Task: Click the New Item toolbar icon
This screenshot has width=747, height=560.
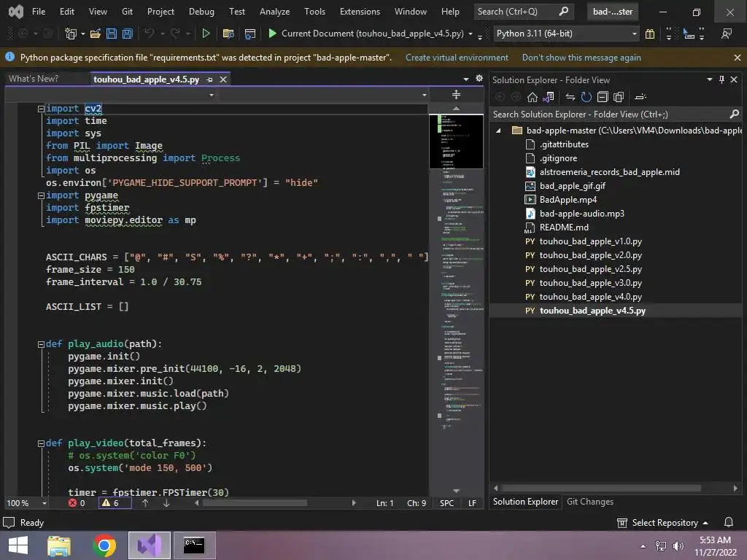Action: pyautogui.click(x=71, y=34)
